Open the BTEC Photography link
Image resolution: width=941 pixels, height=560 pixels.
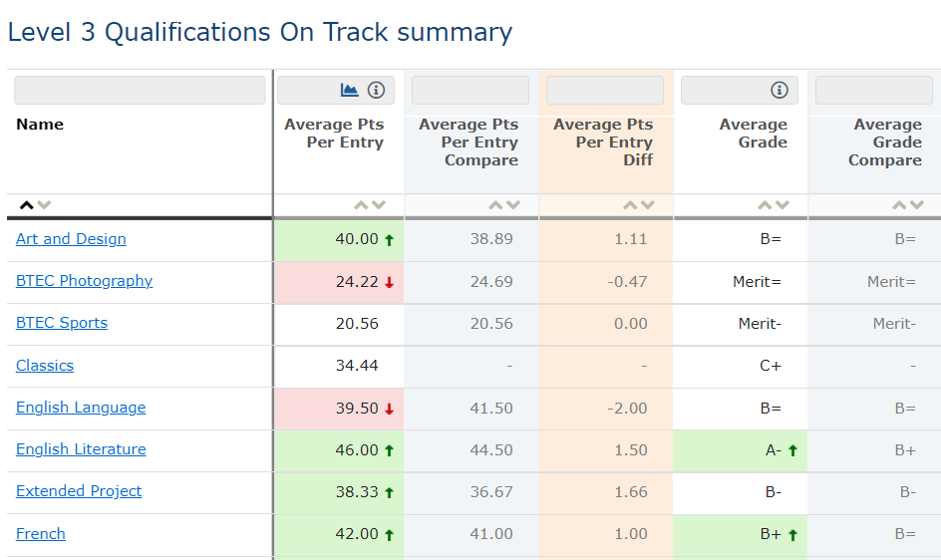85,281
